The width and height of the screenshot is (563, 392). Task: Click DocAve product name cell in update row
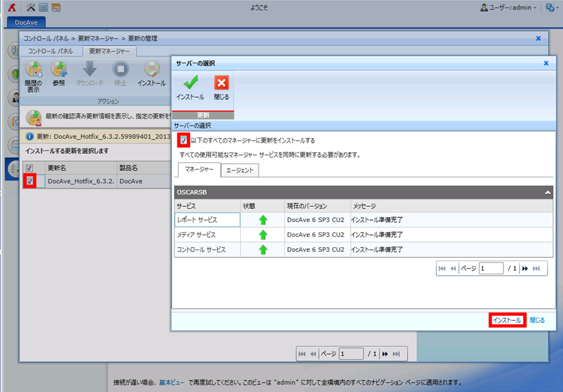144,181
